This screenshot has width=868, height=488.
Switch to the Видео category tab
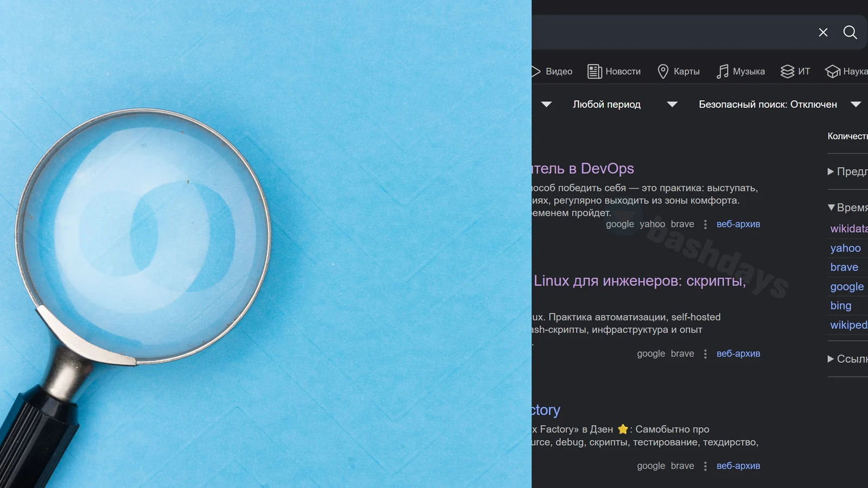click(x=552, y=72)
